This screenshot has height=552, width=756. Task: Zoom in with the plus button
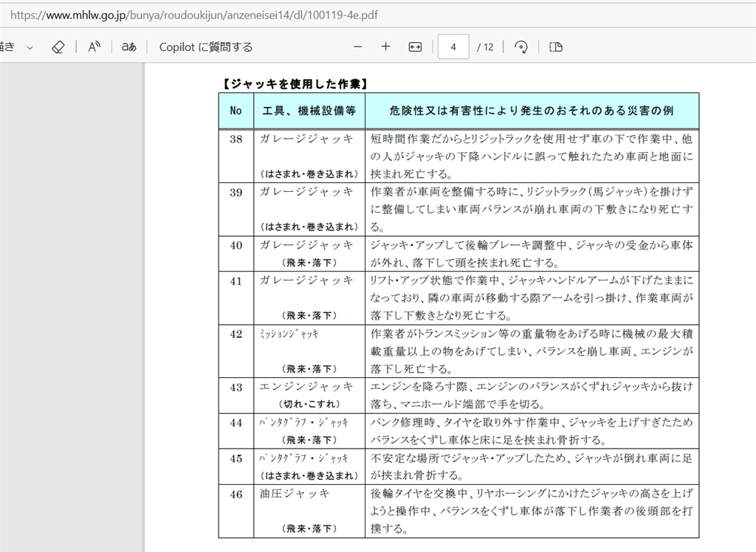[385, 46]
